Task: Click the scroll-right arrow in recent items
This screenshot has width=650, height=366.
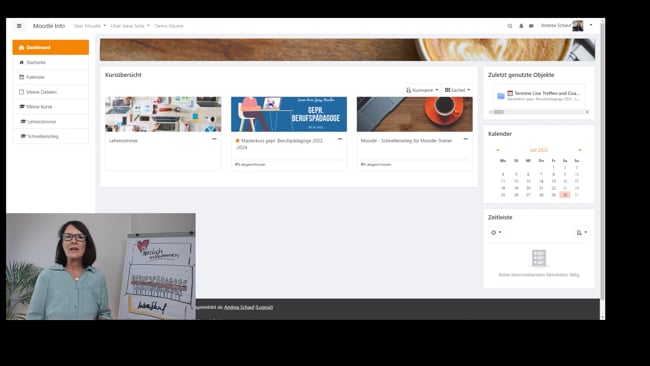Action: point(587,112)
